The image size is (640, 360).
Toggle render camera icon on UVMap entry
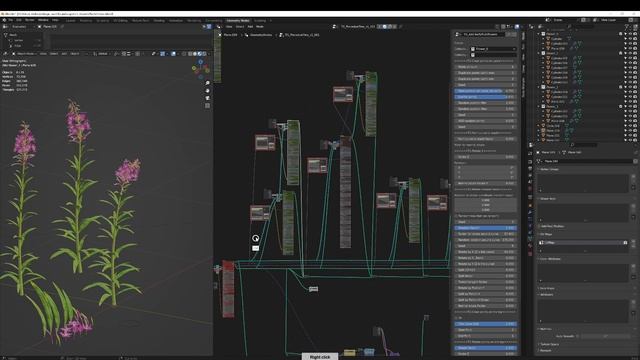(x=625, y=242)
